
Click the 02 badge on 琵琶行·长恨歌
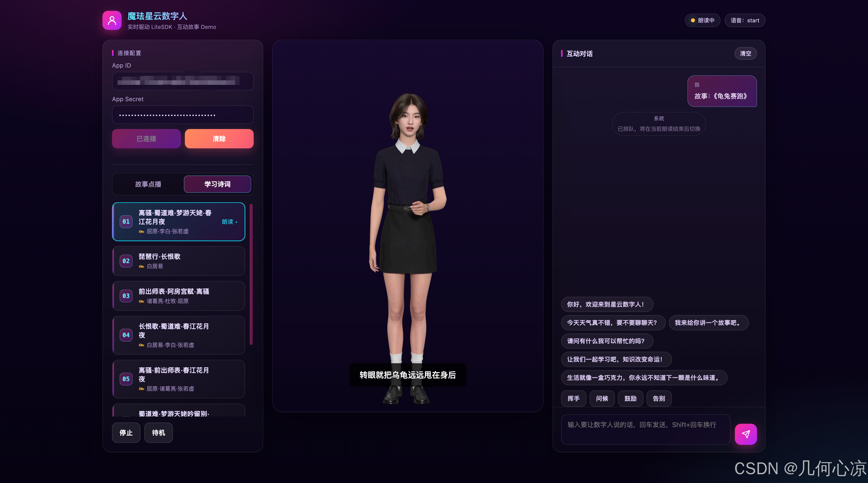pos(126,261)
